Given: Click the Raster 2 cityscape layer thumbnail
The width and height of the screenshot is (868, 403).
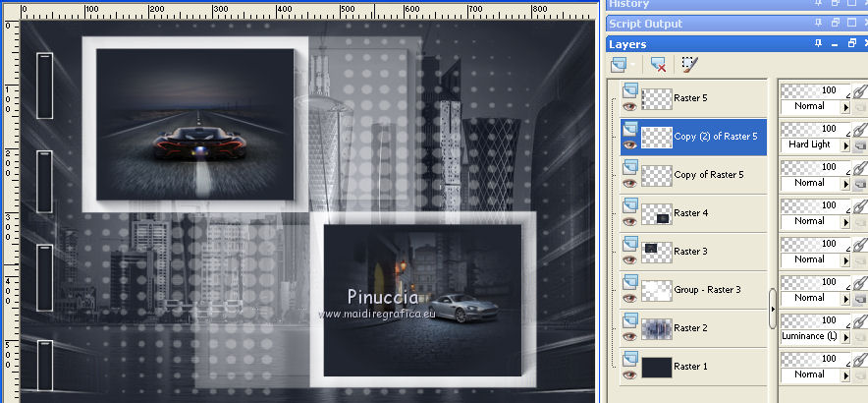Looking at the screenshot, I should (657, 328).
